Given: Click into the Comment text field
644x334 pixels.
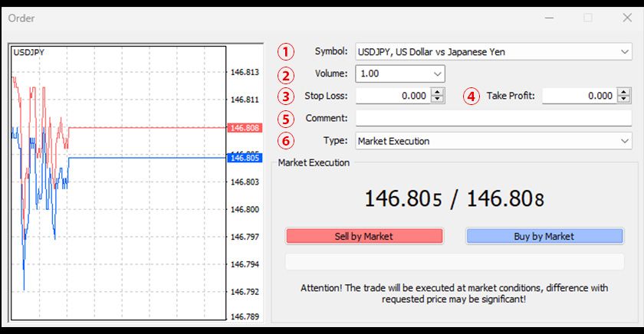Looking at the screenshot, I should tap(493, 118).
